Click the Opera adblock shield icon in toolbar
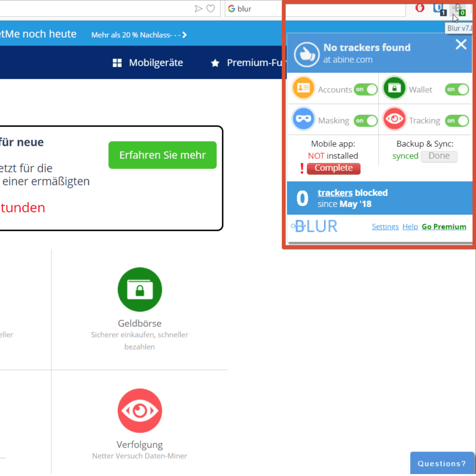Viewport: 476px width, 476px height. [x=420, y=8]
